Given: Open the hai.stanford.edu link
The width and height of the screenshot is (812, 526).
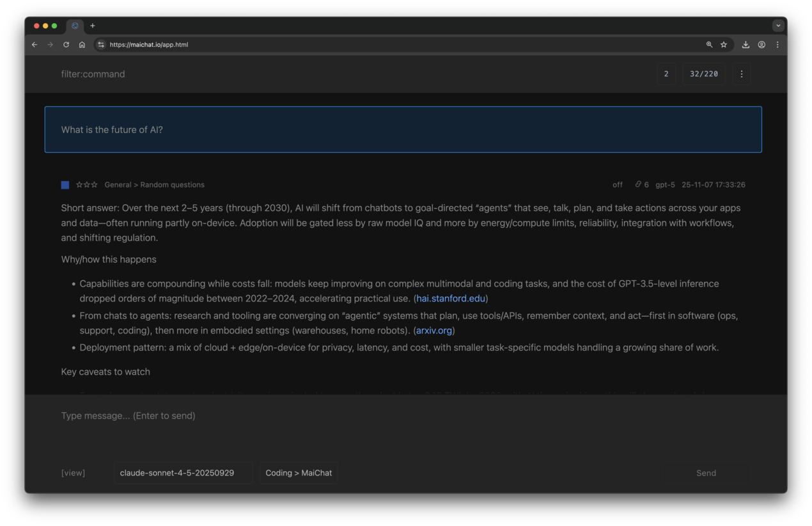Looking at the screenshot, I should click(x=450, y=298).
